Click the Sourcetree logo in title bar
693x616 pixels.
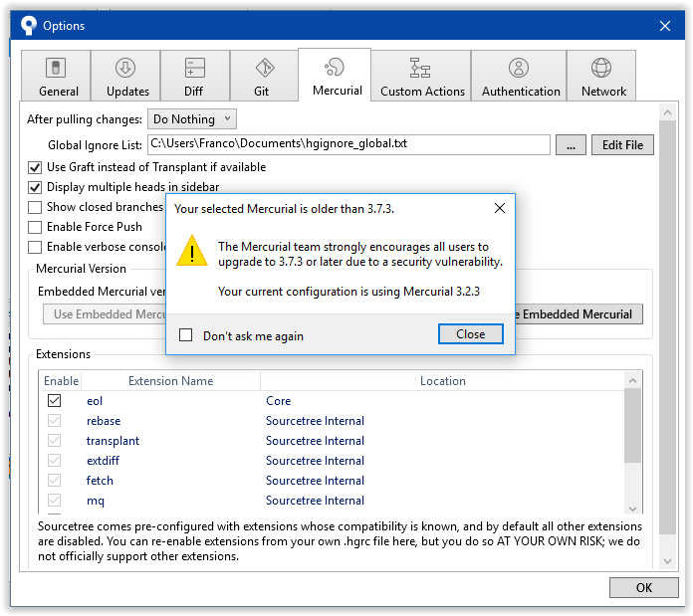tap(29, 26)
